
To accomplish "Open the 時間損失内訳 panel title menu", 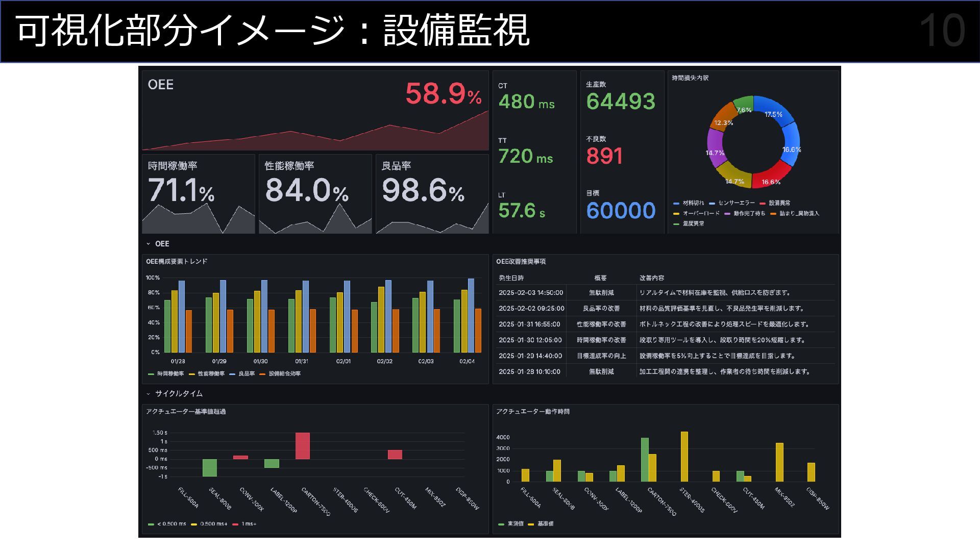I will pyautogui.click(x=690, y=78).
